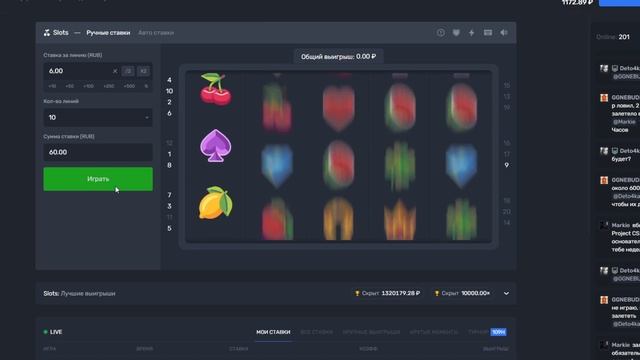Click the Online: 201 counter
640x360 pixels.
tap(613, 37)
